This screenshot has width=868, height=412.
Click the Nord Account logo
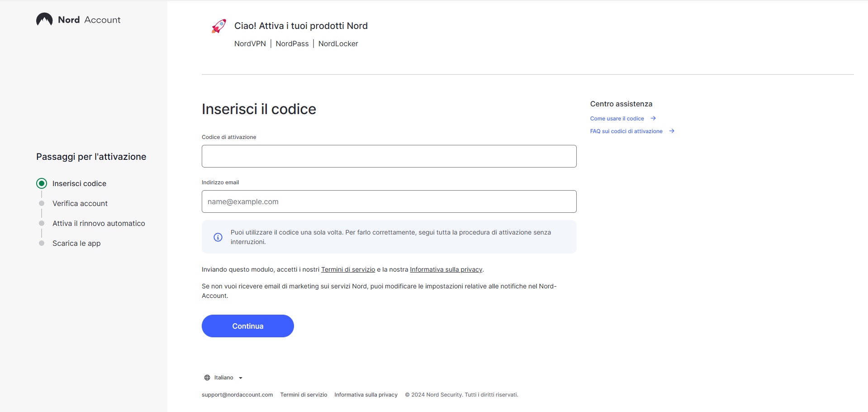pyautogui.click(x=77, y=19)
